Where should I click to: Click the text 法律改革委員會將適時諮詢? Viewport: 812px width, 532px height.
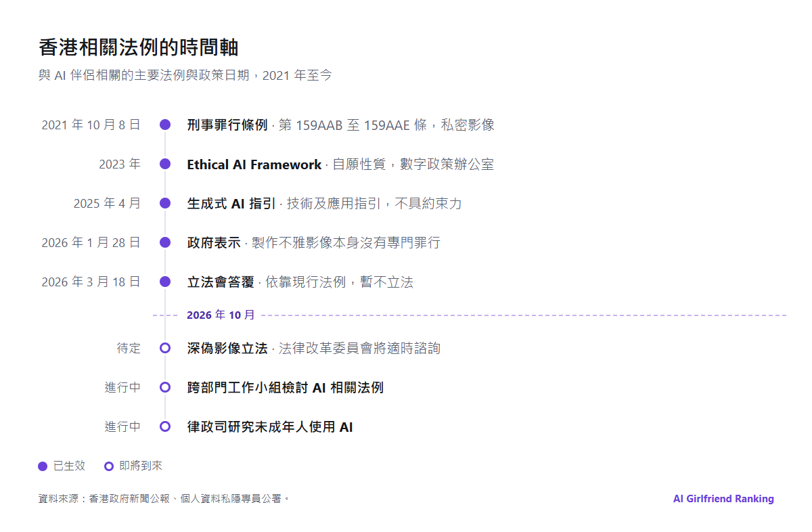coord(359,348)
